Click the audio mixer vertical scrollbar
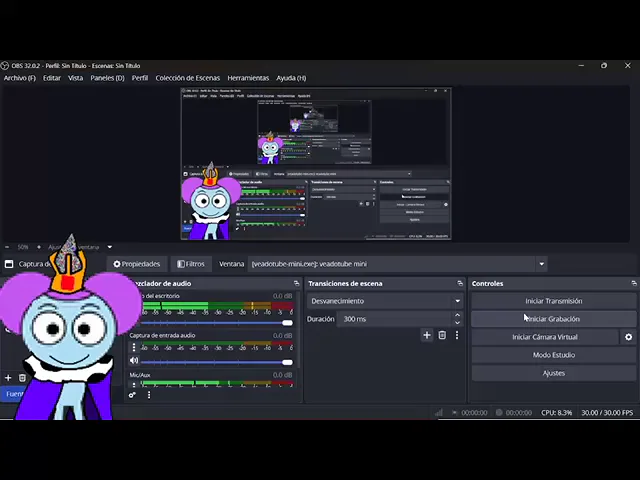Image resolution: width=640 pixels, height=480 pixels. [299, 331]
